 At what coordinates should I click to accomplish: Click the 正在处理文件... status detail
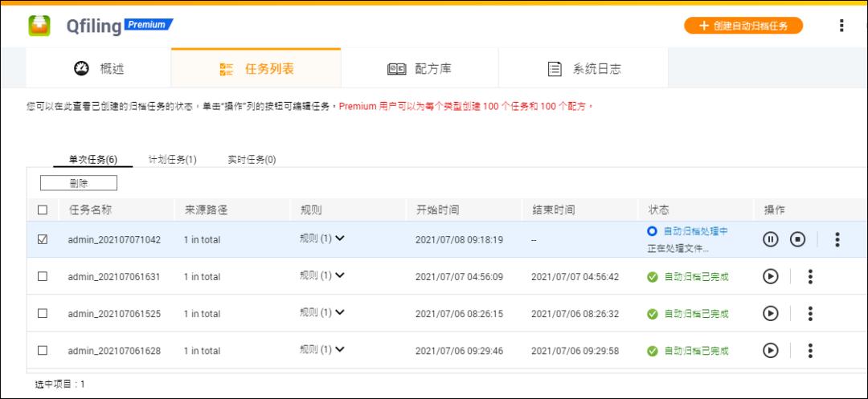click(x=678, y=249)
